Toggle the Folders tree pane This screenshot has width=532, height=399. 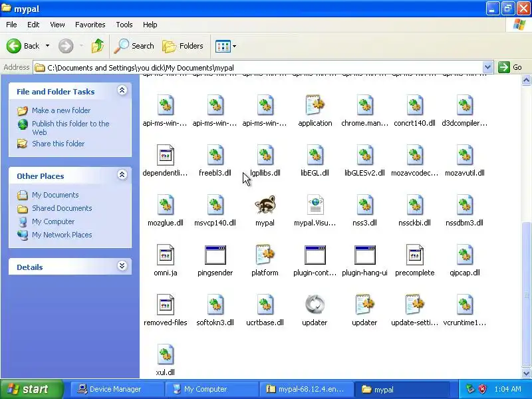coord(182,46)
